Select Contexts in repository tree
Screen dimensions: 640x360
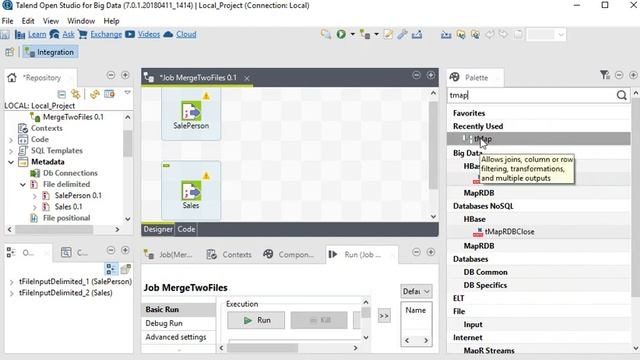point(47,128)
